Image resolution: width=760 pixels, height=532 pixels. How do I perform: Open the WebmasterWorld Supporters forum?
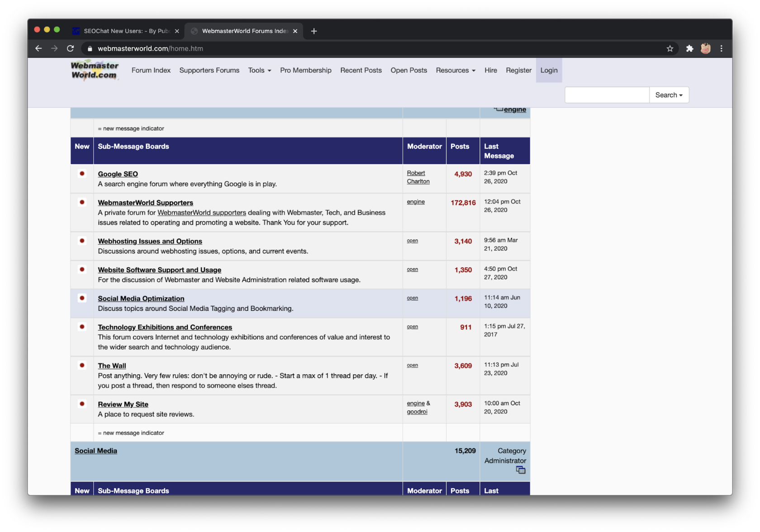point(146,203)
